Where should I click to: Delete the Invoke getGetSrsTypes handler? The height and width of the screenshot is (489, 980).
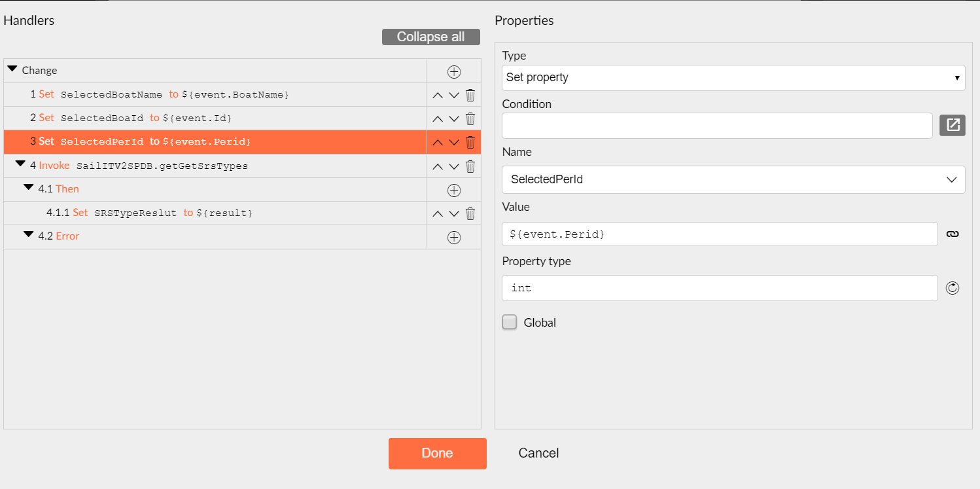click(x=470, y=166)
